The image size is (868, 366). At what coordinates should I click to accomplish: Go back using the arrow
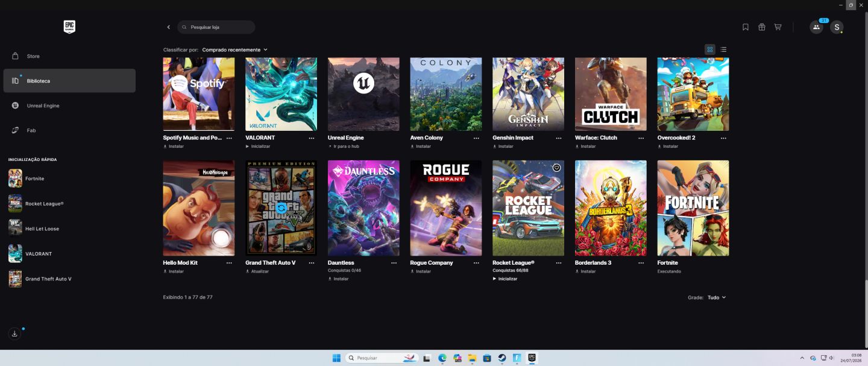pyautogui.click(x=169, y=27)
